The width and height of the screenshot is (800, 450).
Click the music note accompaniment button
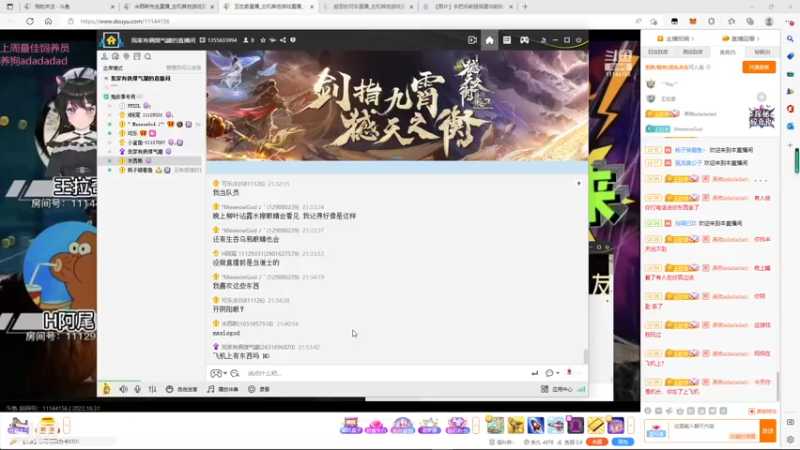pos(223,389)
